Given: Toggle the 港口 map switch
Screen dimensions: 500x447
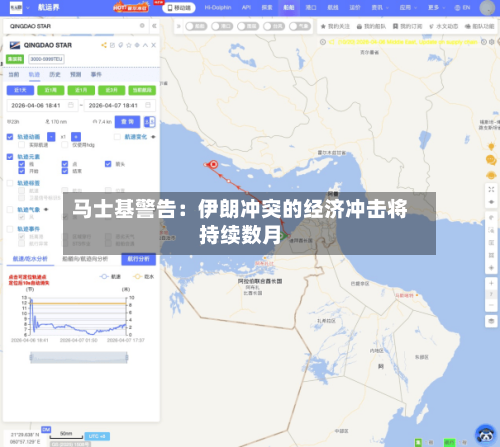Looking at the screenshot, I should click(x=222, y=26).
